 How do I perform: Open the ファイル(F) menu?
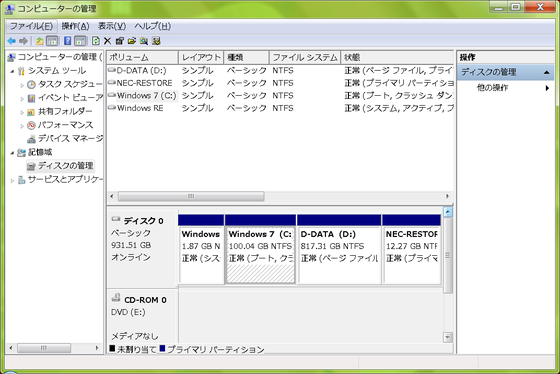31,26
